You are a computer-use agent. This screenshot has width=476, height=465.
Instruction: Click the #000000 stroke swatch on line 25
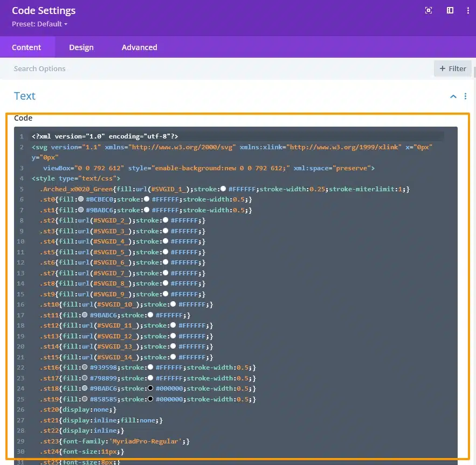pyautogui.click(x=150, y=399)
